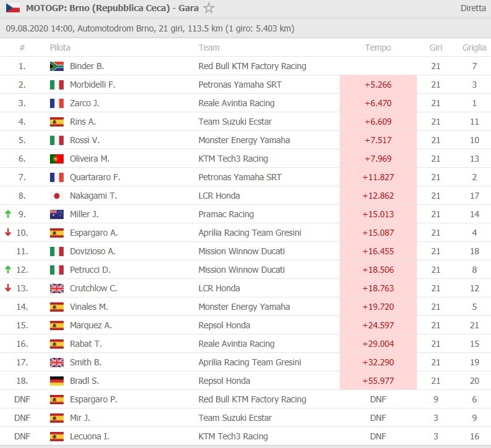Select rider Rossi V.
The height and width of the screenshot is (448, 491).
(x=85, y=140)
